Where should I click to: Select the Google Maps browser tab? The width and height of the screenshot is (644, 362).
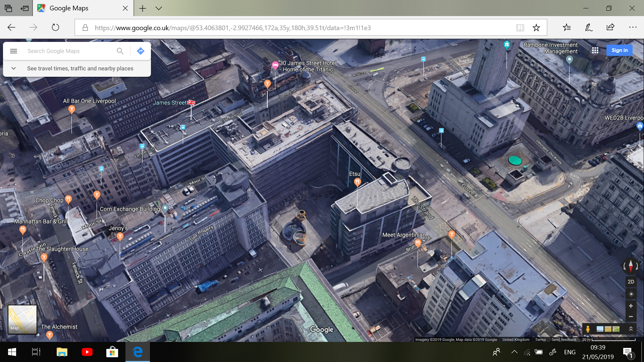(83, 8)
